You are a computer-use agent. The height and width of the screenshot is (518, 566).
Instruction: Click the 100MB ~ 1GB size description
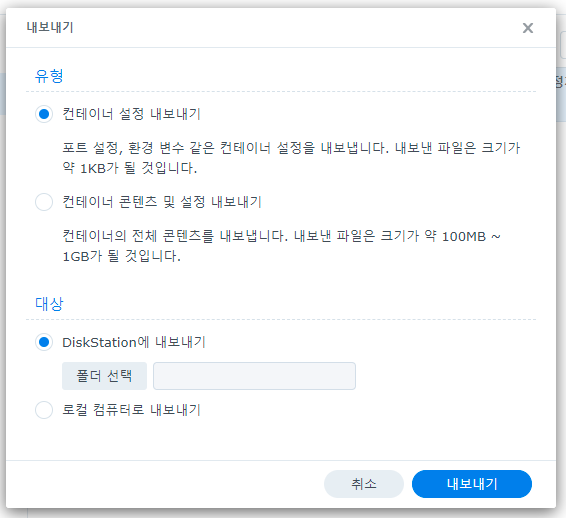point(282,246)
